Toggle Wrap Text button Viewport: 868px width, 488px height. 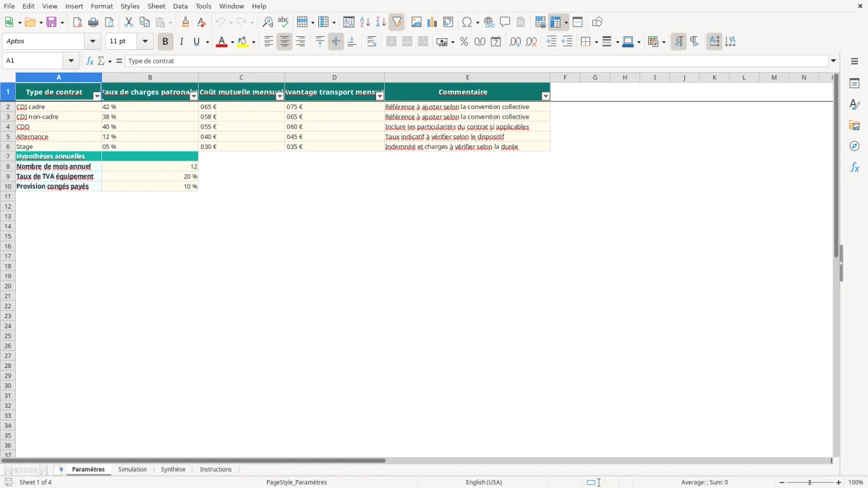372,42
